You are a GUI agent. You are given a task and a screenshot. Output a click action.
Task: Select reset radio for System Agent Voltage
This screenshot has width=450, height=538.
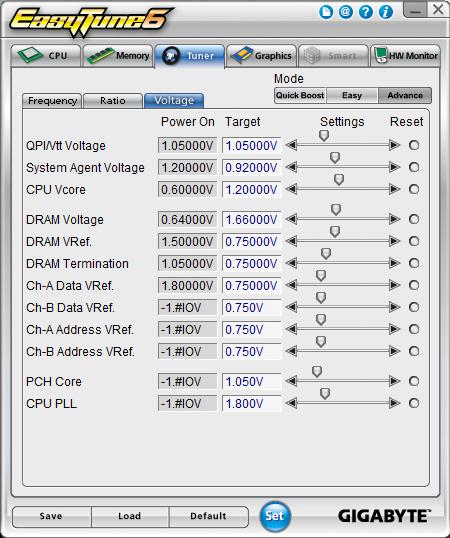click(x=414, y=167)
